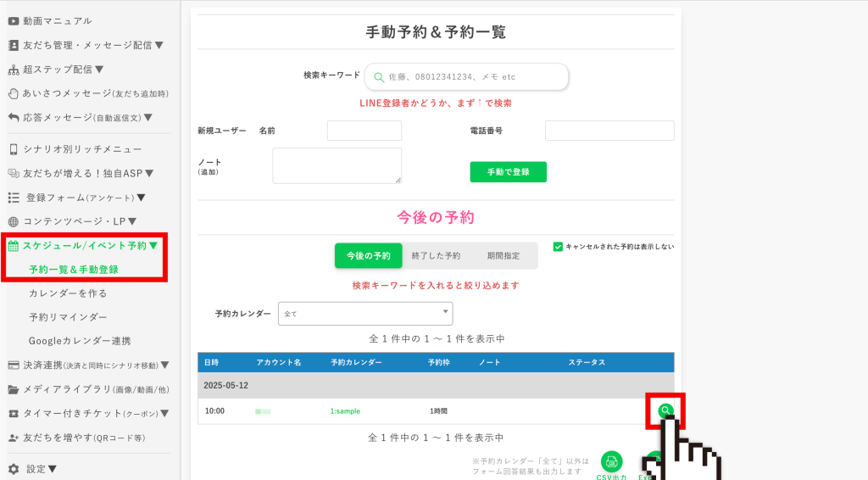Open メディアライブラリ(画像/動画/他) link

pyautogui.click(x=96, y=390)
